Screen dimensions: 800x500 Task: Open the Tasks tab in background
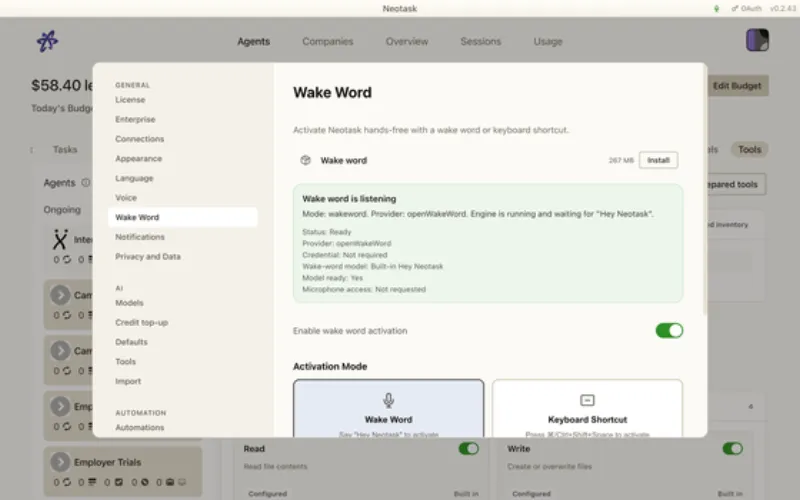[x=65, y=149]
